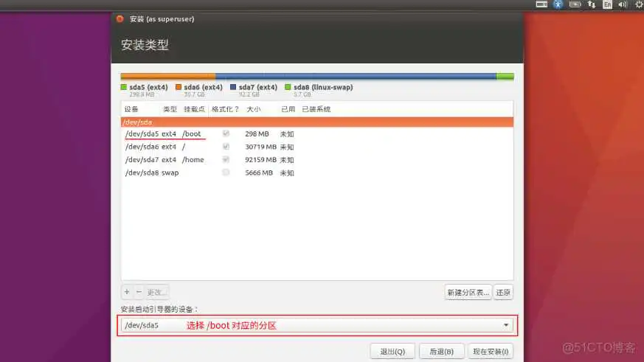The image size is (644, 362).
Task: Click the blue sda7 segment in partition bar
Action: [x=356, y=77]
